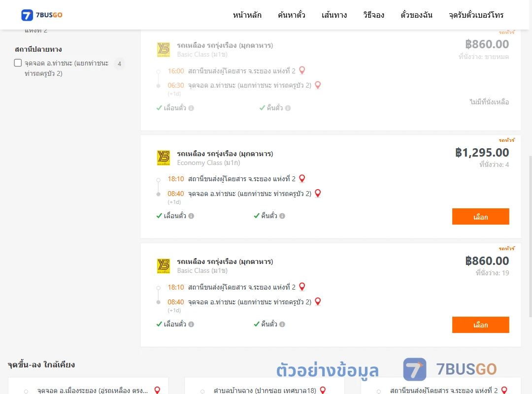Open ตั๋วของฉัน menu item
Image resolution: width=532 pixels, height=394 pixels.
416,15
